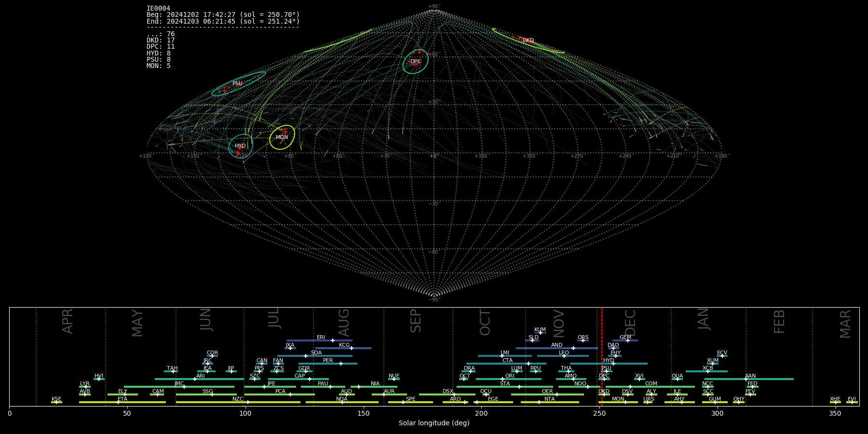Click the ERI shower label in timeline
This screenshot has width=868, height=434.
[321, 338]
